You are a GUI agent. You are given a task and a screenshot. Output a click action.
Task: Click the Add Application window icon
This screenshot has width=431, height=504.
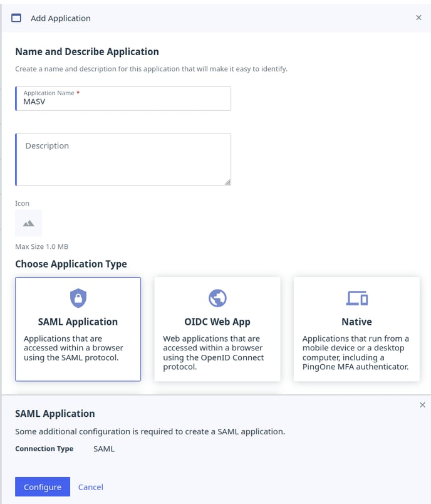point(17,18)
